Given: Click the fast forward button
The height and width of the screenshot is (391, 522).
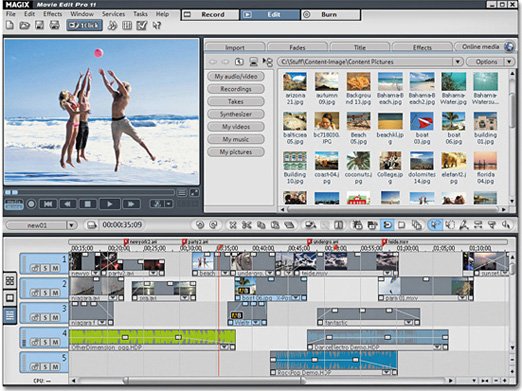Looking at the screenshot, I should point(131,204).
